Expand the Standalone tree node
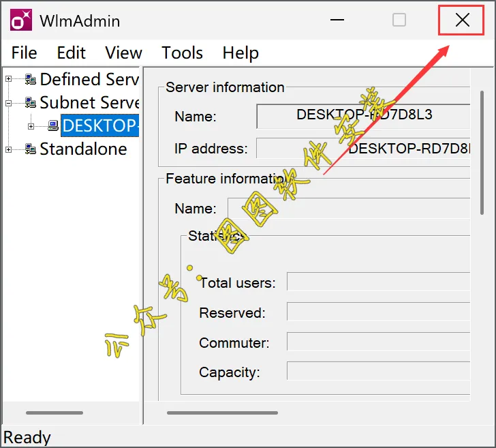Viewport: 496px width, 448px height. pos(9,149)
